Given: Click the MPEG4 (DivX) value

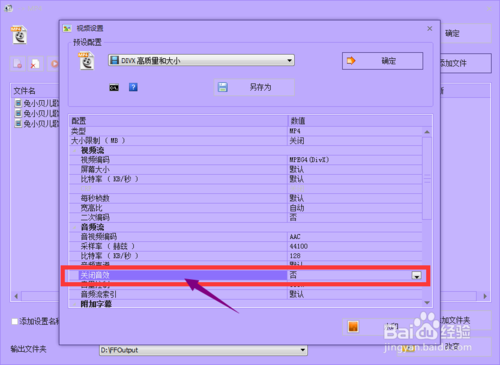Looking at the screenshot, I should (x=309, y=160).
